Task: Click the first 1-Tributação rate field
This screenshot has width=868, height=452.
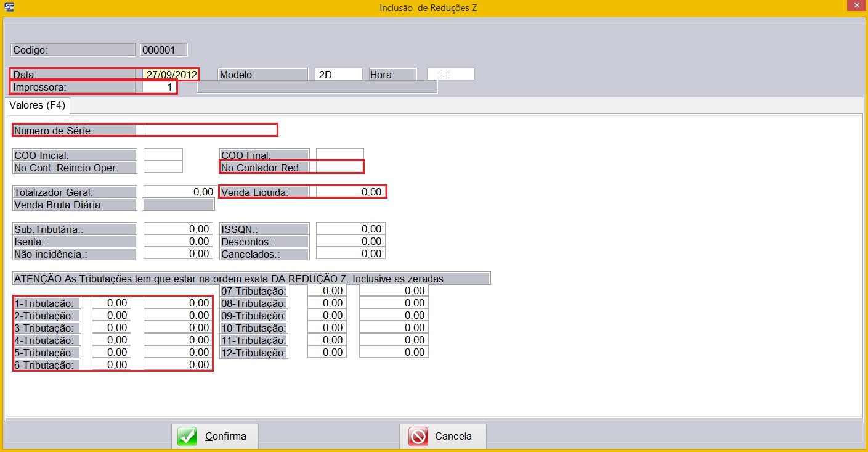Action: pos(111,303)
